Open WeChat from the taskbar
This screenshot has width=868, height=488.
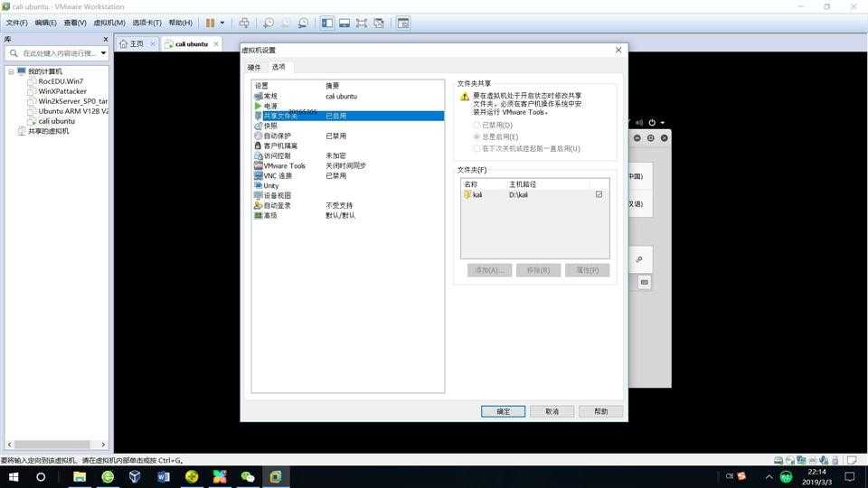[248, 477]
